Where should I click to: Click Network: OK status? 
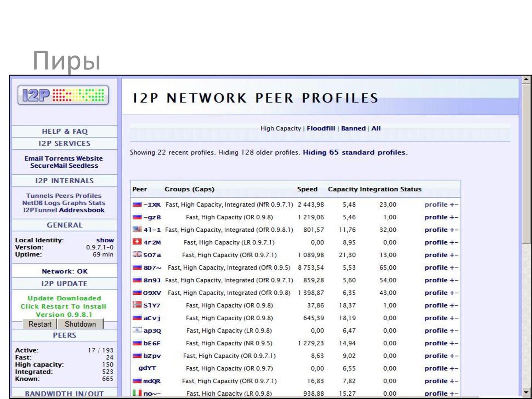pyautogui.click(x=65, y=271)
